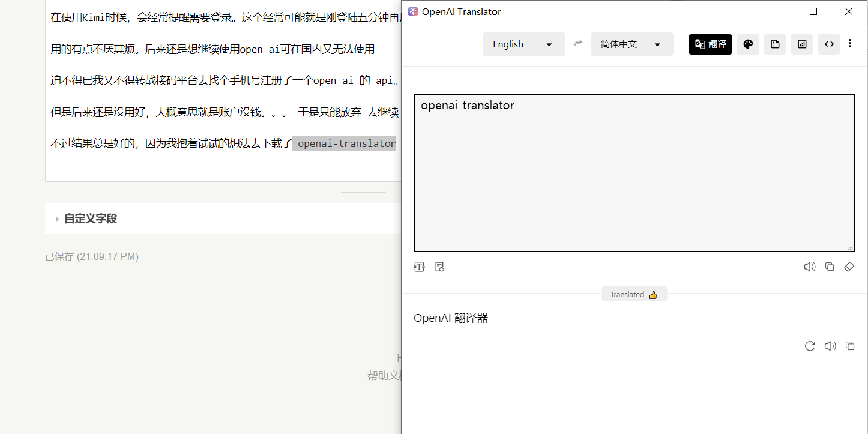Switch to the summarize mode icon
Screen dimensions: 868x434
point(775,44)
